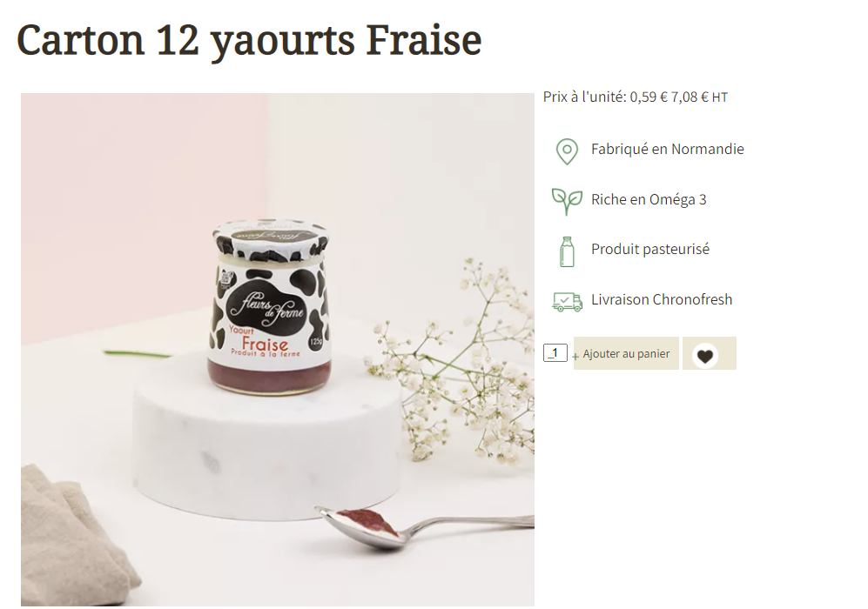Image resolution: width=868 pixels, height=609 pixels.
Task: Click the Produit pasteurisé label
Action: coord(649,250)
